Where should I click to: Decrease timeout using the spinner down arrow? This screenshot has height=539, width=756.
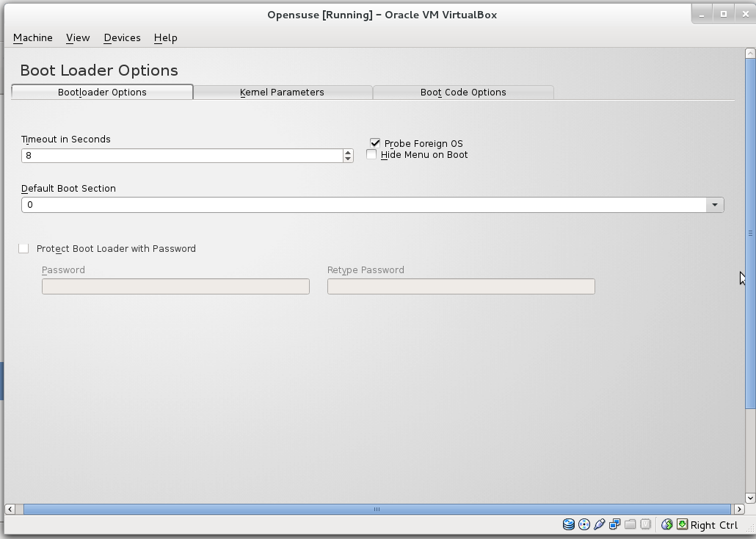[346, 159]
